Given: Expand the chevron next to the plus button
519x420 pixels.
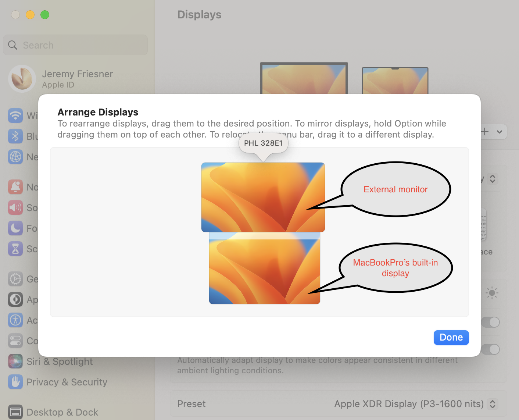Looking at the screenshot, I should [500, 132].
